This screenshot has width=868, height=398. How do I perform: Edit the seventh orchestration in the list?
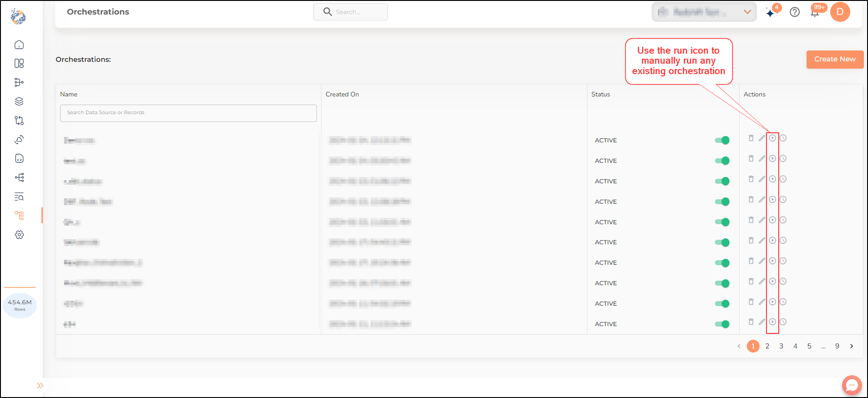pos(762,261)
